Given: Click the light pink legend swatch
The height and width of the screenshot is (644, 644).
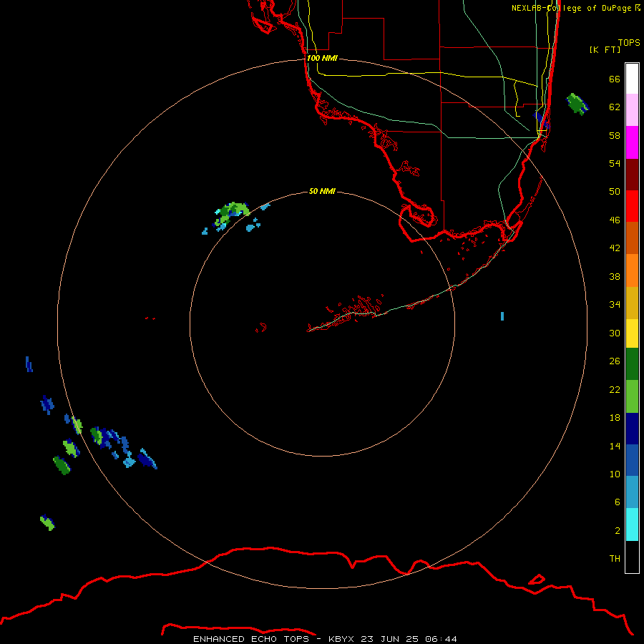Looking at the screenshot, I should (632, 110).
